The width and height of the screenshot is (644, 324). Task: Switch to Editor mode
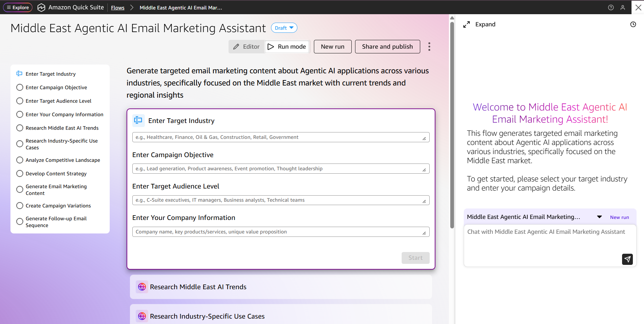click(247, 47)
